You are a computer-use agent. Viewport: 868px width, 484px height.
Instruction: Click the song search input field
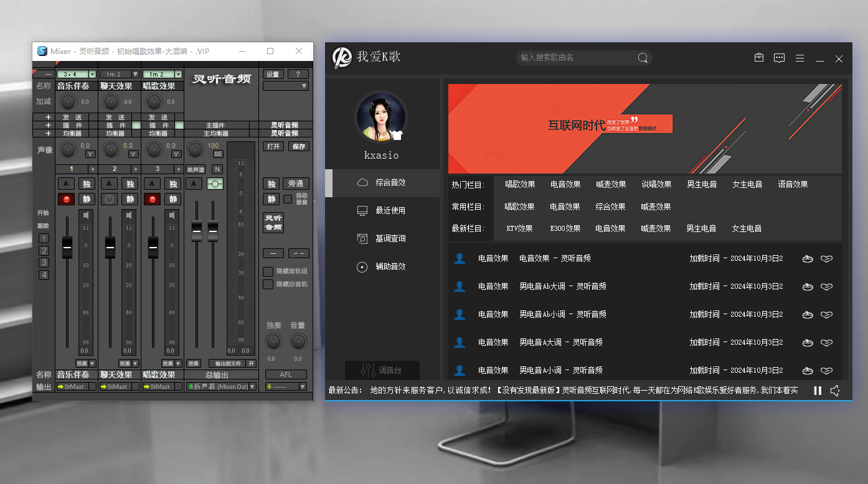click(576, 58)
